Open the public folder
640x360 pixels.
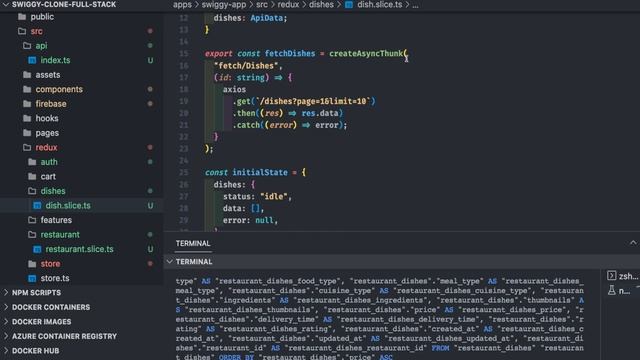[x=42, y=17]
